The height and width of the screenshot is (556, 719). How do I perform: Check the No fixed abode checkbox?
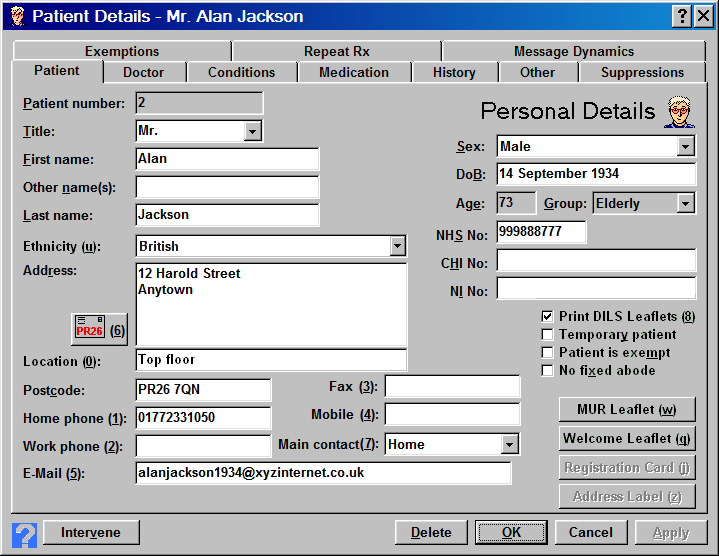click(547, 370)
